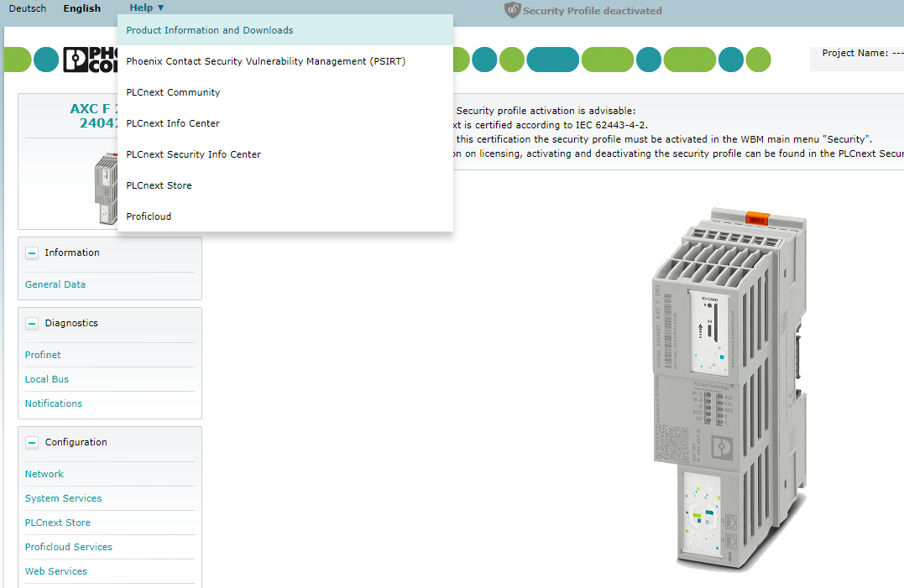Image resolution: width=904 pixels, height=588 pixels.
Task: Click the Phoenix Contact logo
Action: click(91, 60)
